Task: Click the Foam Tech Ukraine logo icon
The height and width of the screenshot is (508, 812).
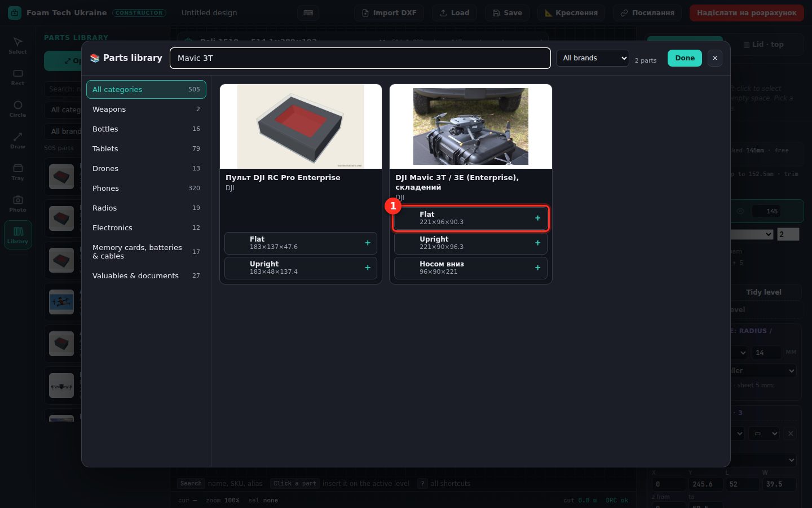Action: 15,12
